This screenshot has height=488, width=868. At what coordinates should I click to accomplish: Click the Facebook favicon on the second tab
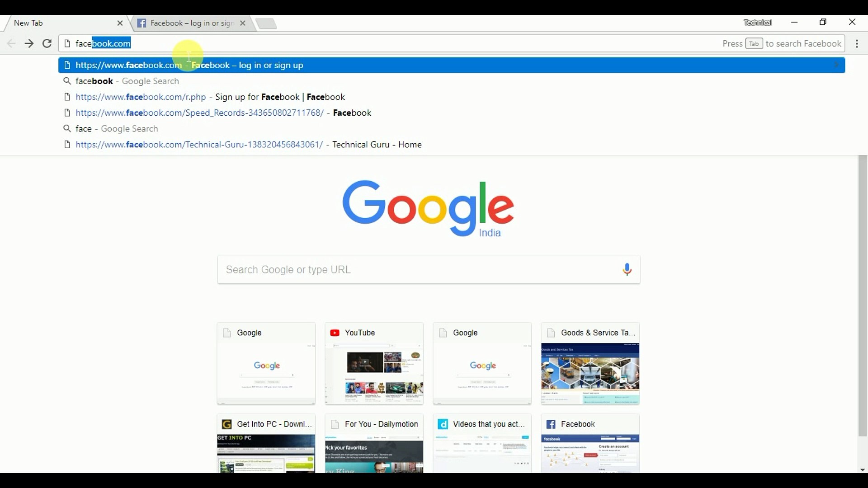coord(142,23)
